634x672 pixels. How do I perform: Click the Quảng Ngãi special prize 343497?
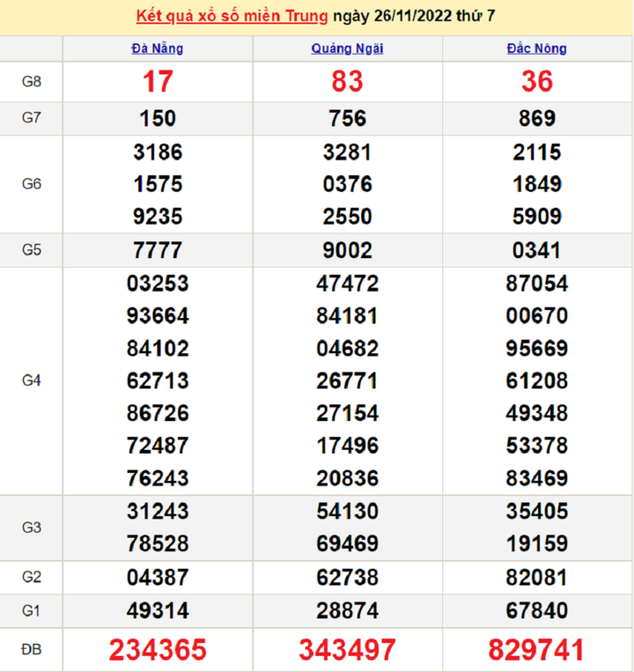coord(347,650)
